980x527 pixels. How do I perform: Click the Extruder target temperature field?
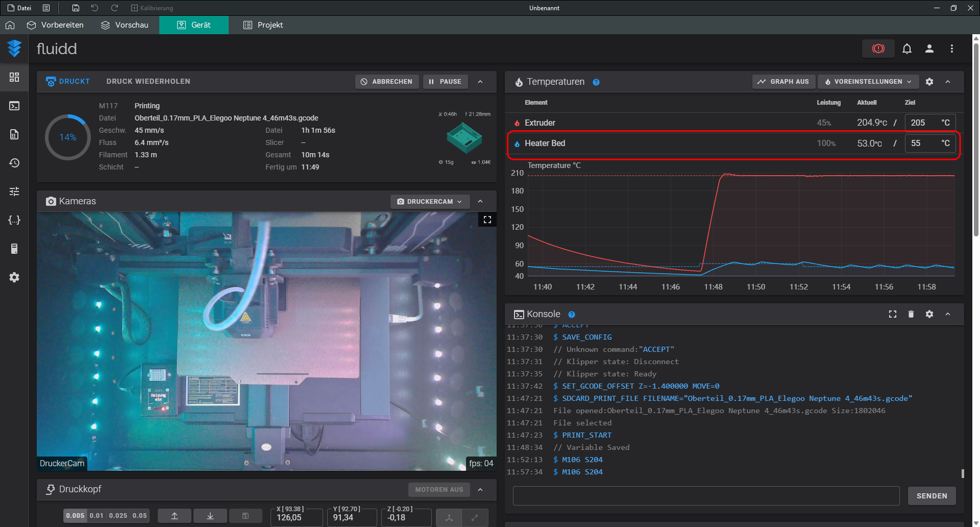(x=930, y=123)
